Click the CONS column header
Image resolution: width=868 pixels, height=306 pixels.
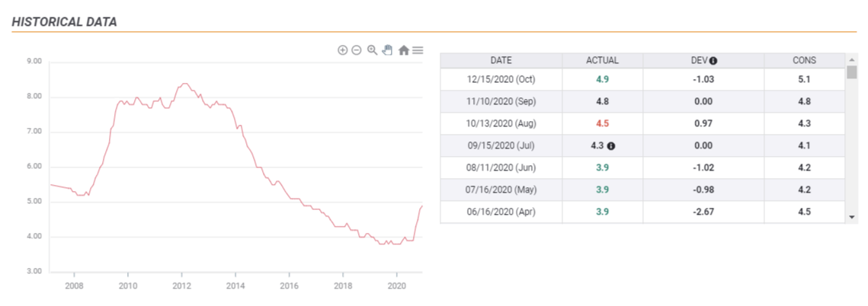tap(804, 60)
